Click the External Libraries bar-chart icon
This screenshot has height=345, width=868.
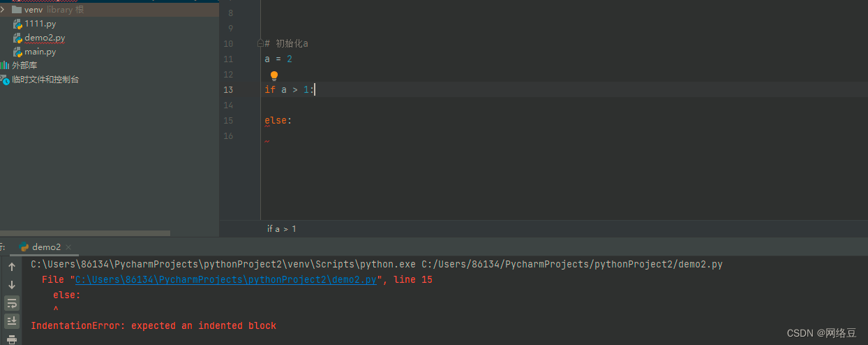pos(5,65)
